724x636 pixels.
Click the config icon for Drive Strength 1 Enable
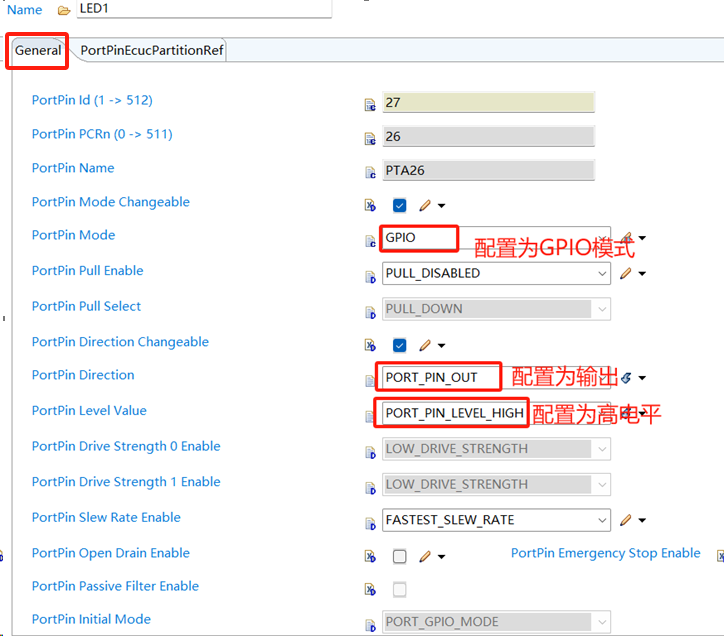[x=370, y=488]
